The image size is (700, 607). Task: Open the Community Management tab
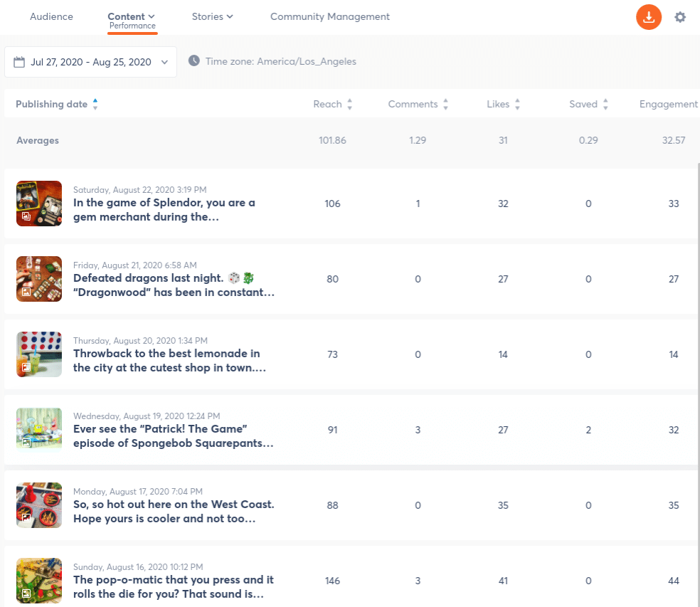click(329, 16)
